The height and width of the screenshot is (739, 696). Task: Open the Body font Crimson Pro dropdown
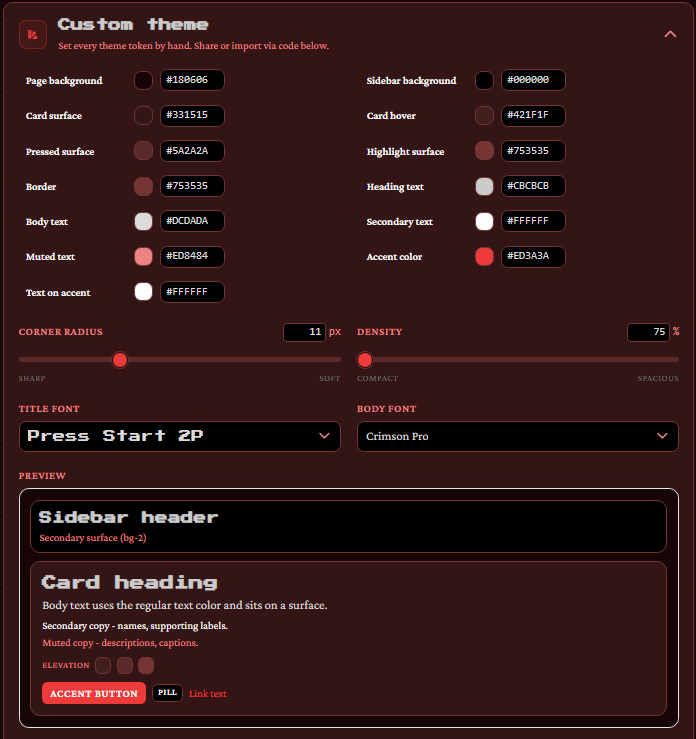click(517, 436)
